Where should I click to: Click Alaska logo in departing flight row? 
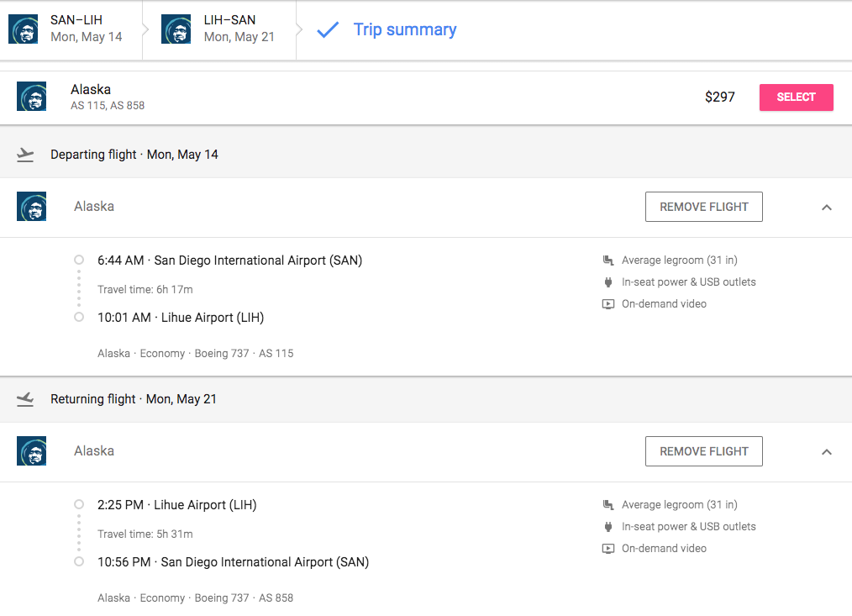[x=31, y=207]
